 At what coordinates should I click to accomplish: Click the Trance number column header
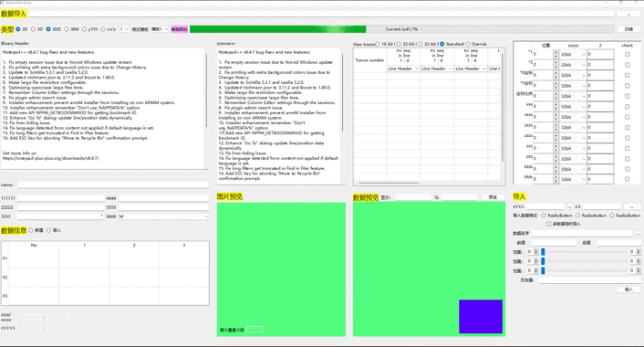[369, 60]
